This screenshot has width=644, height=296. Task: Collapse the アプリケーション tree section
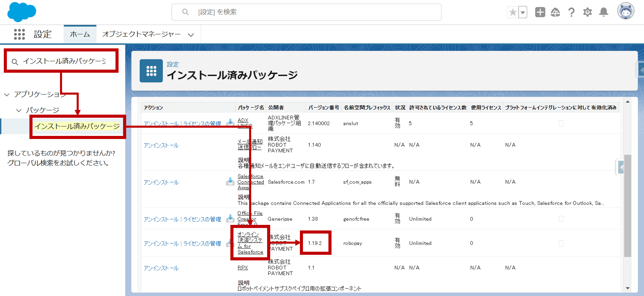(x=7, y=95)
